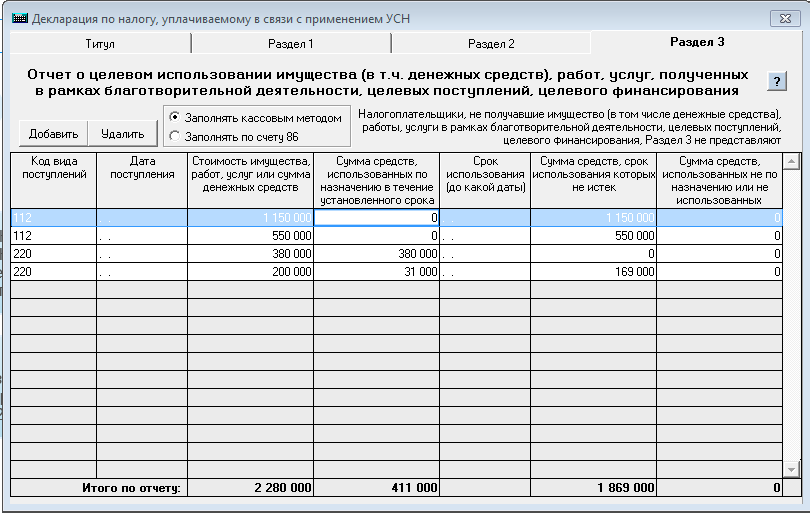Select 'Заполнять кассовым методом' radio option

click(175, 117)
